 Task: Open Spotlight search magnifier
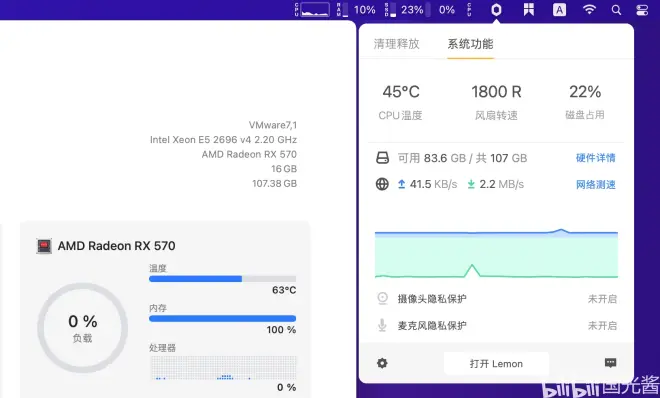[616, 10]
